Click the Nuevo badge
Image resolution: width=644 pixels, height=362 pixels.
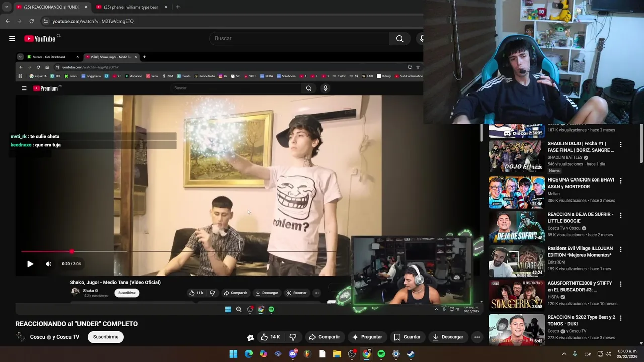point(554,171)
